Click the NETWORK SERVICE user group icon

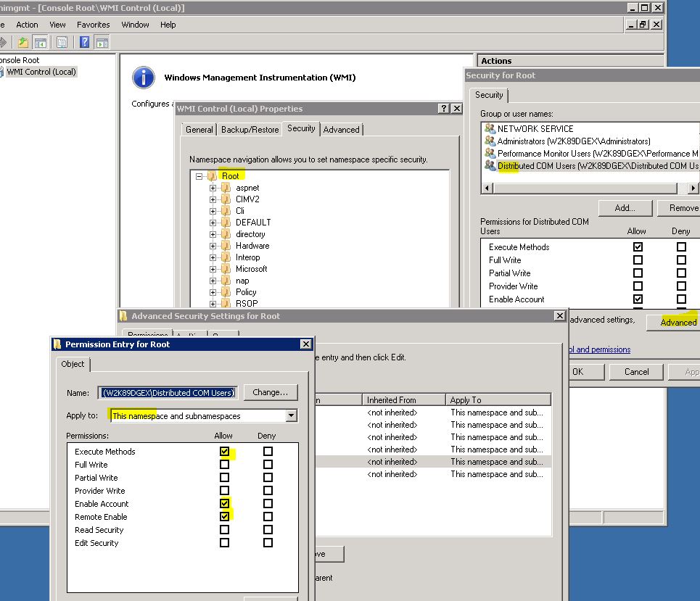pyautogui.click(x=490, y=129)
